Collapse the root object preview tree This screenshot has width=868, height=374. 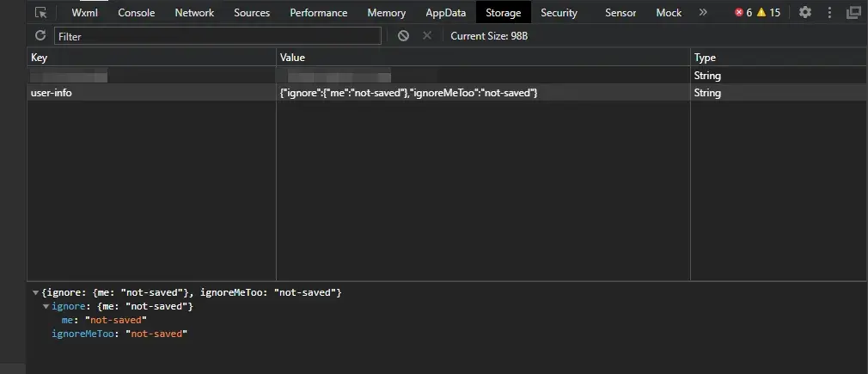35,293
